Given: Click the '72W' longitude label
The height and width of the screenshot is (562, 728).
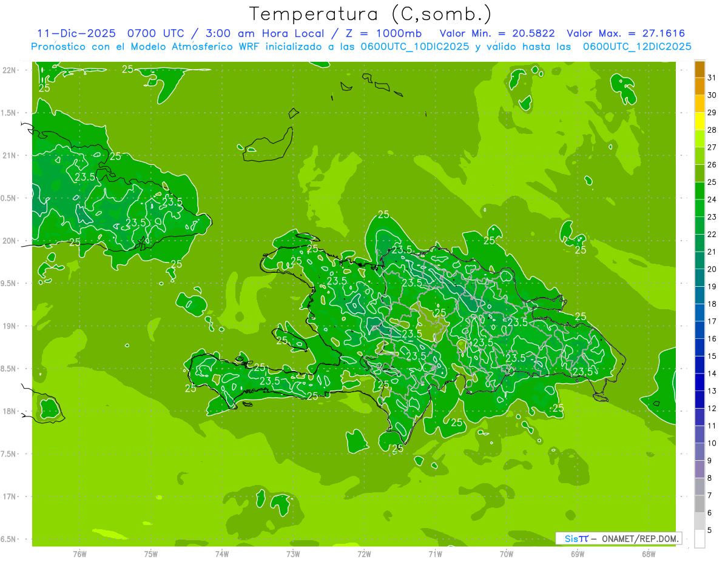Looking at the screenshot, I should click(364, 554).
